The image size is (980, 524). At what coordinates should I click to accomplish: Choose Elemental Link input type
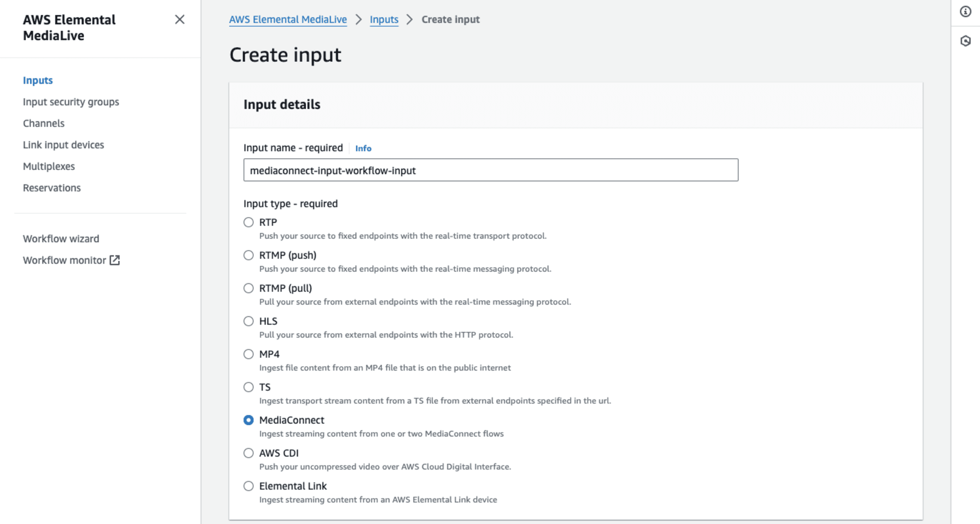(248, 486)
